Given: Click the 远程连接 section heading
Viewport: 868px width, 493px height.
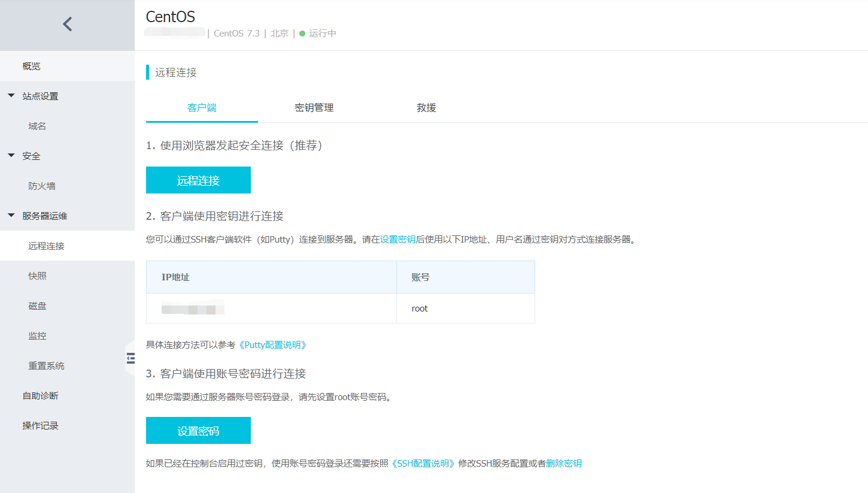Looking at the screenshot, I should (176, 72).
